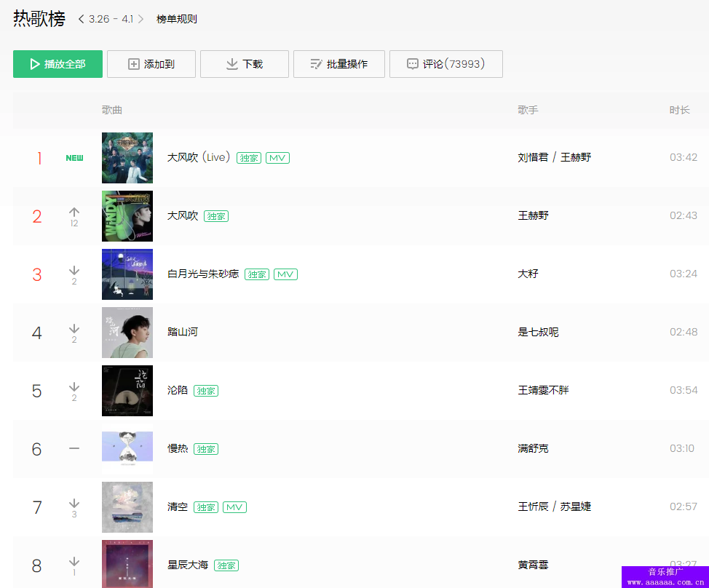Open song title 星辰大海
The image size is (709, 588).
coord(188,565)
